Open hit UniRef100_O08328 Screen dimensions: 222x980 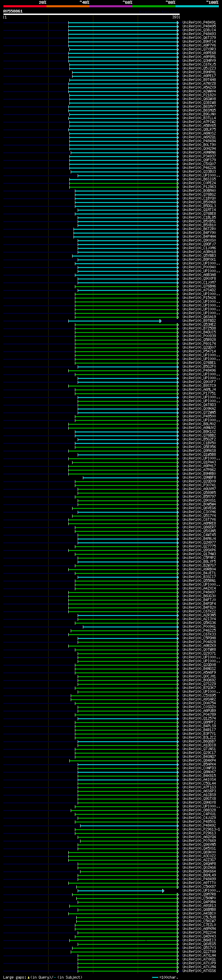pyautogui.click(x=199, y=810)
